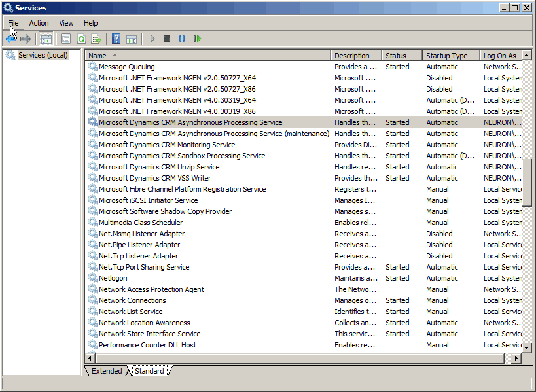Click gear icon of Microsoft Dynamics CRM VSS Writer
536x392 pixels.
[93, 178]
